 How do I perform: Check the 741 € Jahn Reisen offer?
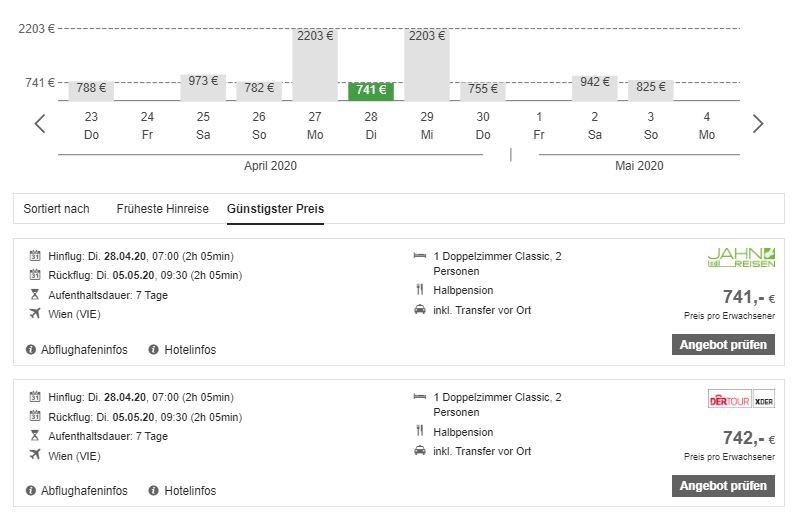pos(723,345)
